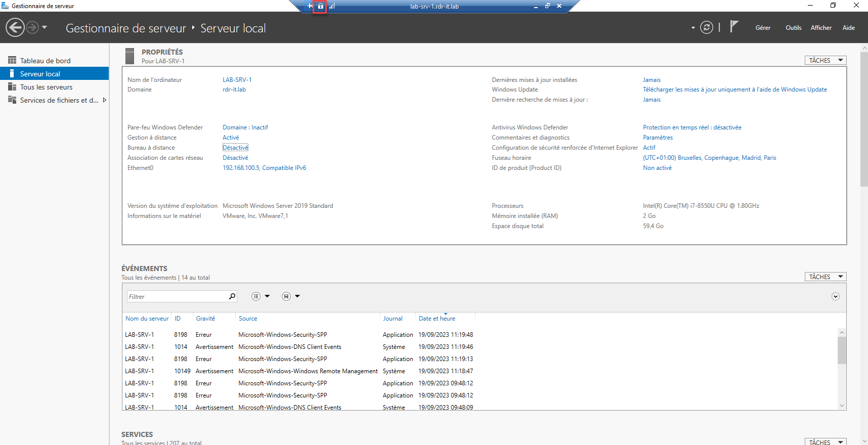Open the Outils menu
This screenshot has width=868, height=445.
pyautogui.click(x=793, y=28)
